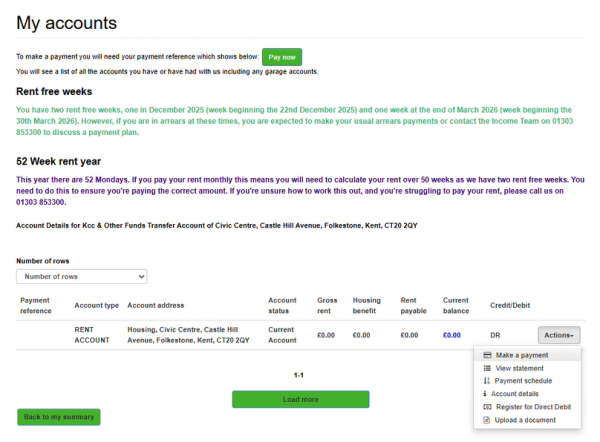Click the info icon beside Account details

coord(485,393)
